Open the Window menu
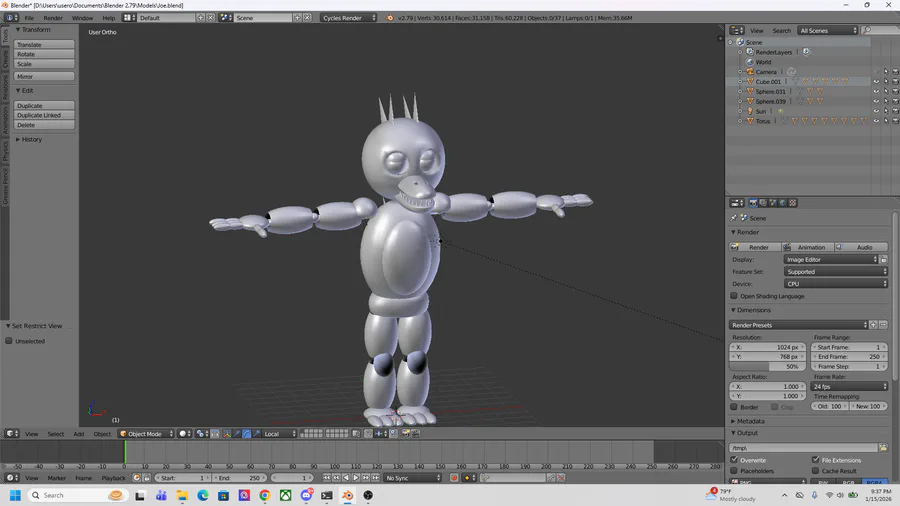Viewport: 900px width, 506px height. 82,18
